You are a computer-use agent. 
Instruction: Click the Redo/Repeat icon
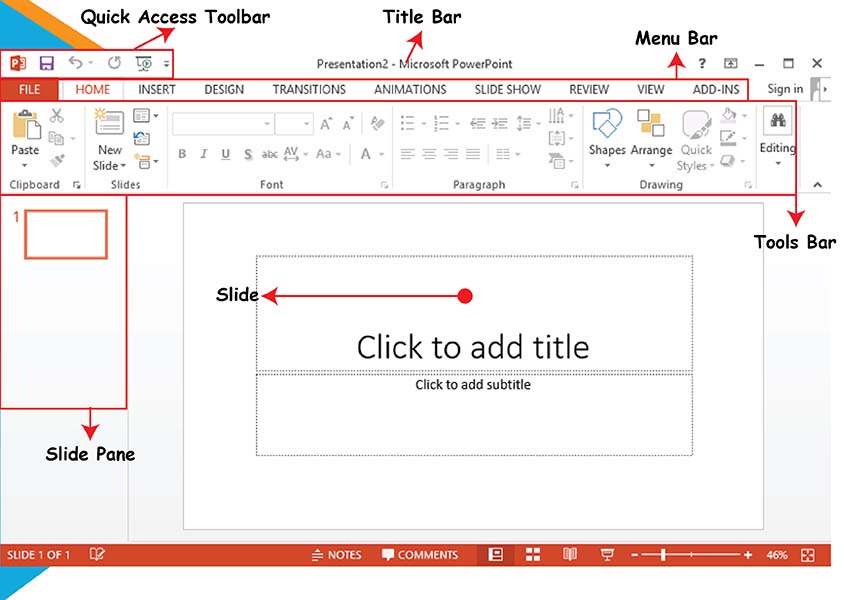[x=114, y=63]
